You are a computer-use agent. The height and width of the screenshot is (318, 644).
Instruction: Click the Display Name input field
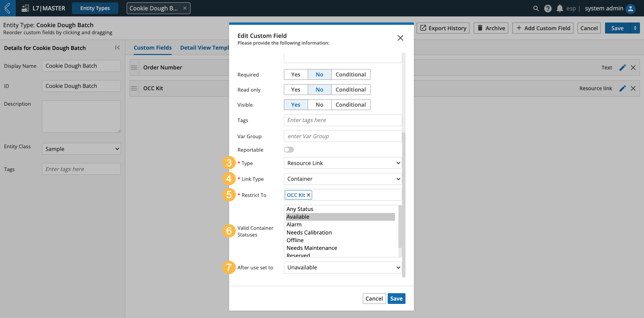(81, 66)
